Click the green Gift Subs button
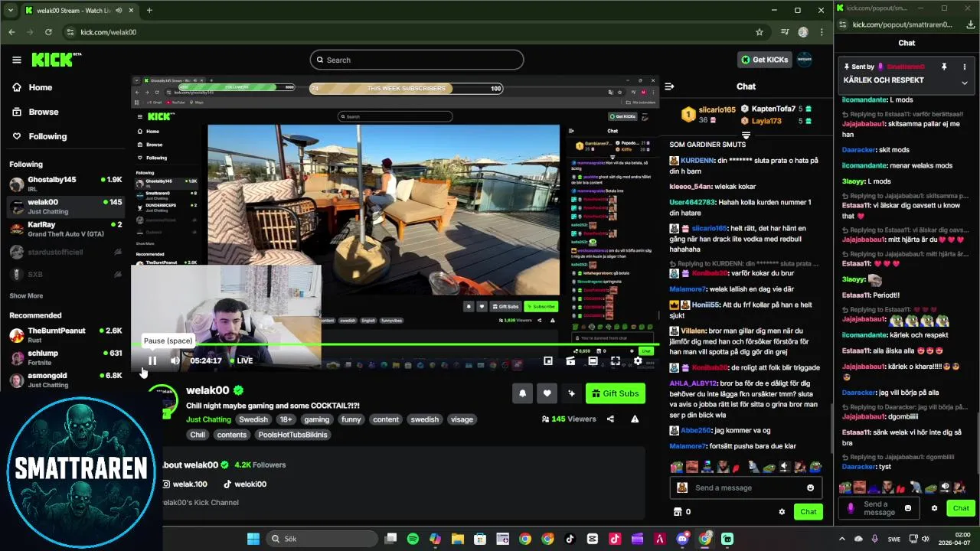Image resolution: width=980 pixels, height=551 pixels. tap(616, 393)
